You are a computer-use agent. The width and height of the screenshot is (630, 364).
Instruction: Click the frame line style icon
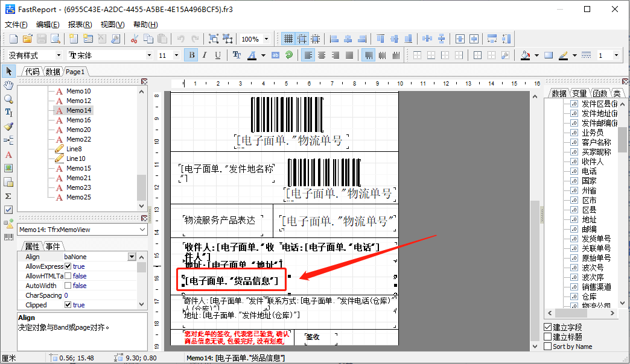[x=586, y=55]
